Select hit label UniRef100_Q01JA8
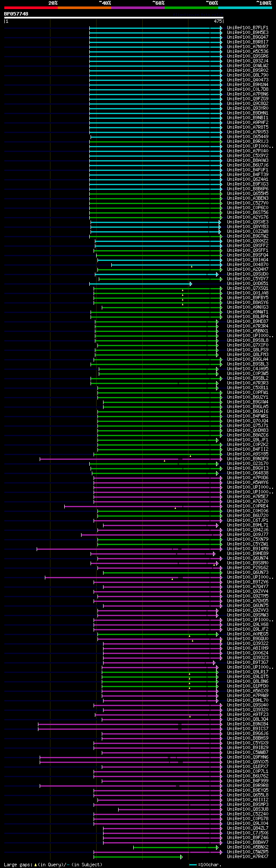 coord(248,293)
